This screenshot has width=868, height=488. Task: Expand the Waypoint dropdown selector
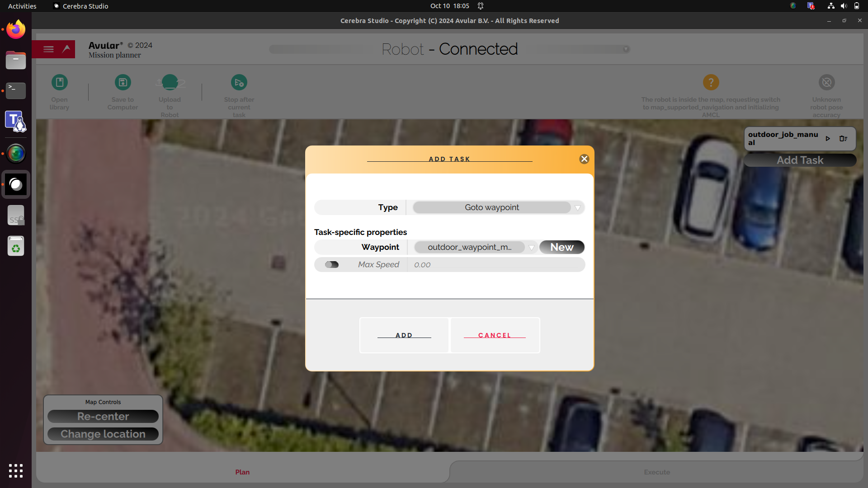pyautogui.click(x=531, y=247)
